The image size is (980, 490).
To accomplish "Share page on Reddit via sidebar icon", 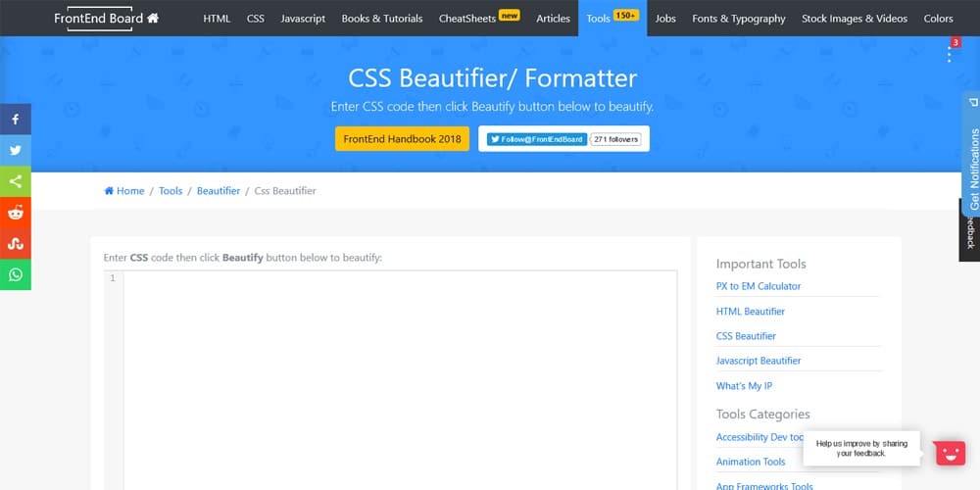I will pyautogui.click(x=15, y=213).
